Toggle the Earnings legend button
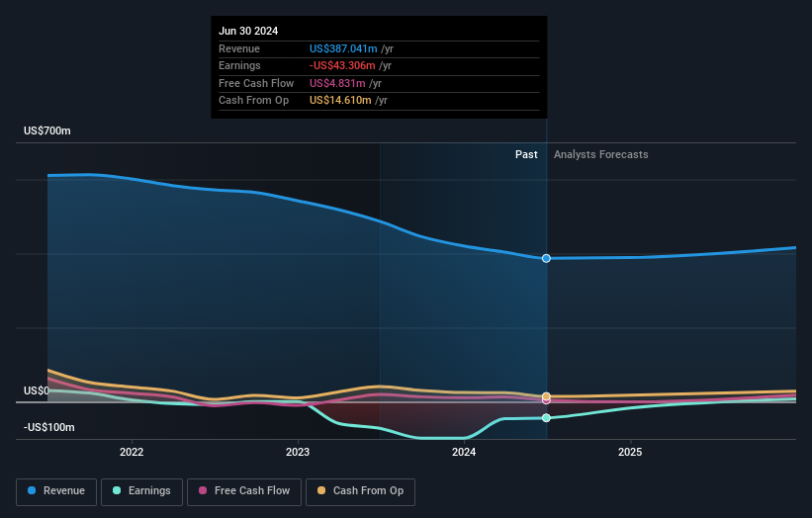This screenshot has height=518, width=812. click(141, 491)
